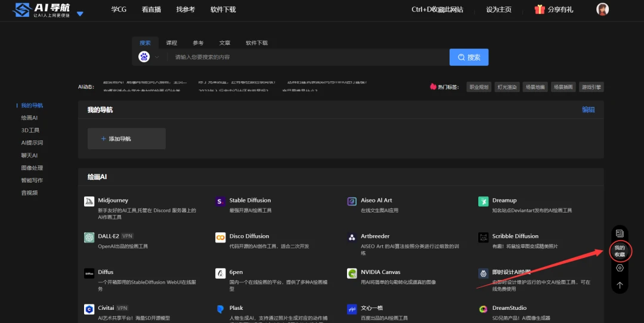This screenshot has height=323, width=644.
Task: Click the 场景插画 hot tag
Action: point(563,87)
